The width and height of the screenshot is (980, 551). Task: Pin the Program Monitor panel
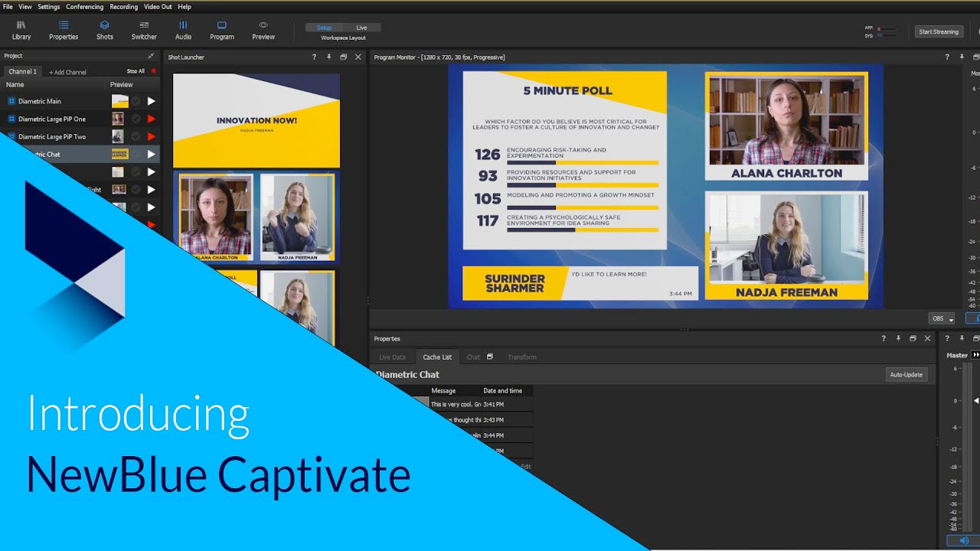(x=961, y=57)
